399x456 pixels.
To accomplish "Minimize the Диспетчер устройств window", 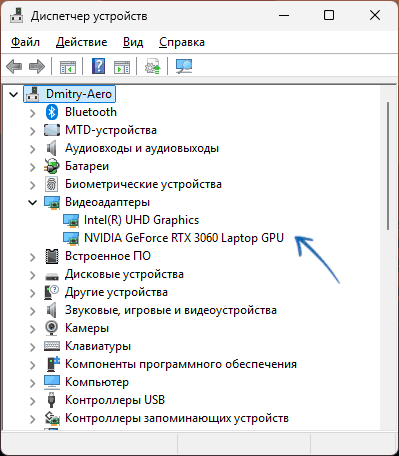I will pyautogui.click(x=284, y=15).
